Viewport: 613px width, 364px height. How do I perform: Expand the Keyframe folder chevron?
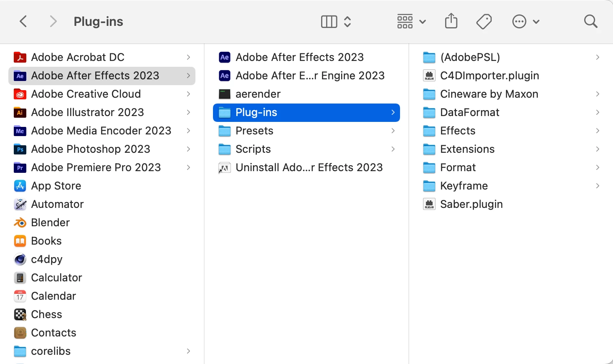coord(598,186)
